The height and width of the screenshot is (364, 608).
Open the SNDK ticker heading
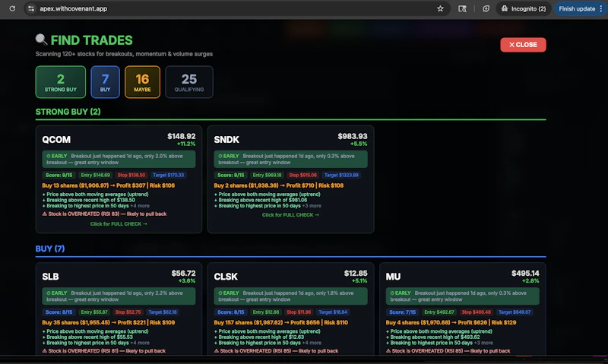click(x=226, y=140)
